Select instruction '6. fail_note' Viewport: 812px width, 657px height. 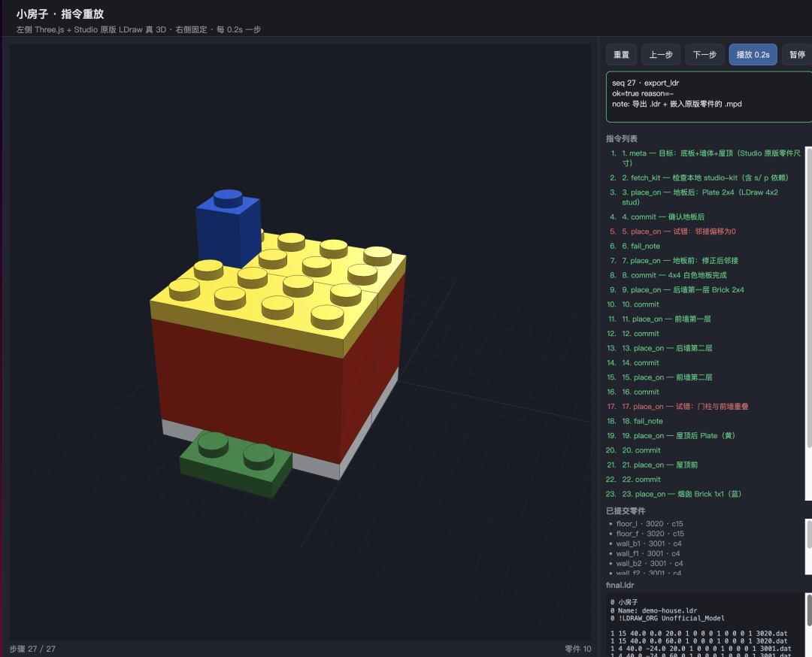tap(641, 246)
